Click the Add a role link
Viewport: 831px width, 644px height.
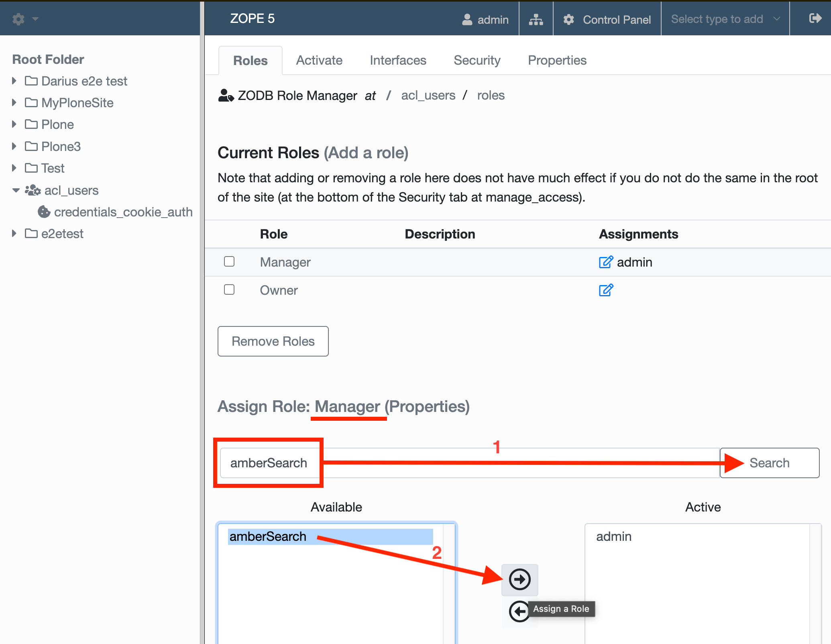[x=366, y=153]
